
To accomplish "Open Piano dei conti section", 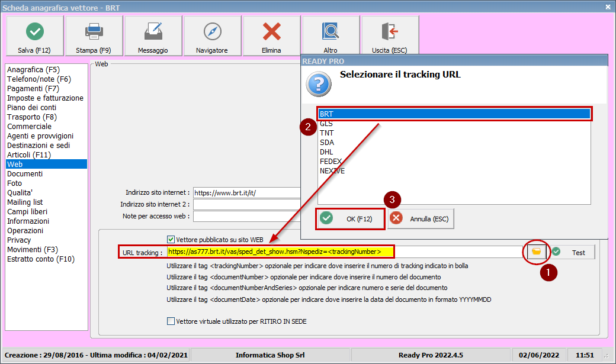I will tap(46, 107).
